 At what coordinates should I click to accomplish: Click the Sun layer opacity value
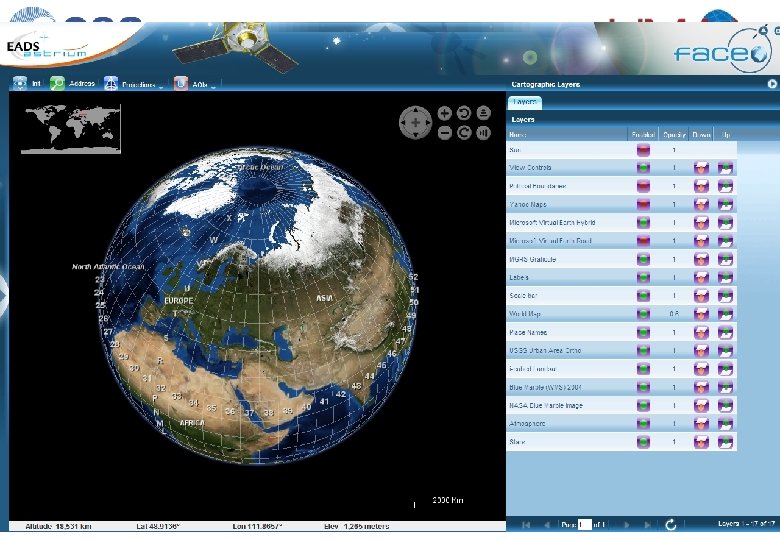point(674,150)
